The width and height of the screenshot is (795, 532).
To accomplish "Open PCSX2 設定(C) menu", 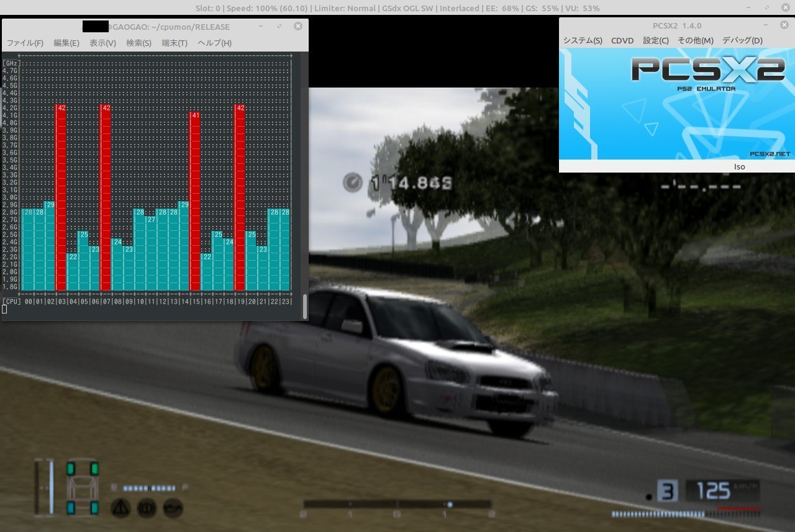I will [x=656, y=40].
